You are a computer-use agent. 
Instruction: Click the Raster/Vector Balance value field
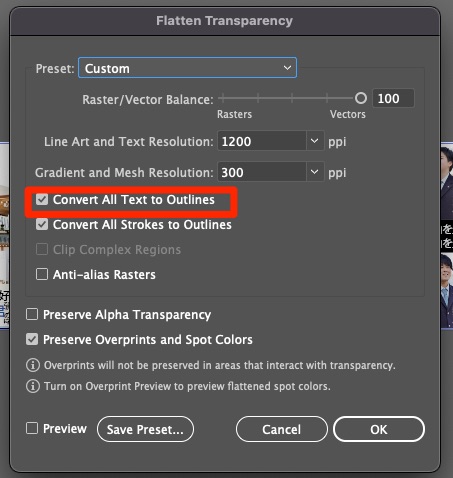(x=393, y=98)
